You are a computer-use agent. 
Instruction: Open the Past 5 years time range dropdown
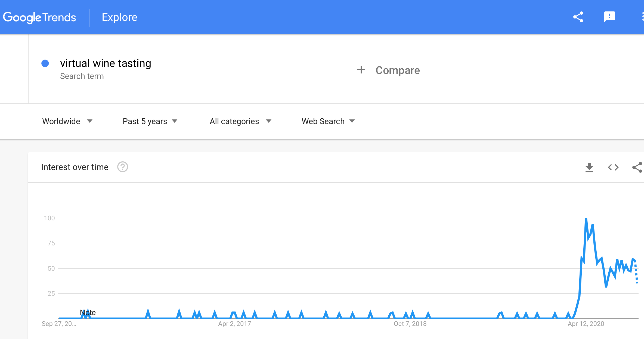[x=150, y=121]
